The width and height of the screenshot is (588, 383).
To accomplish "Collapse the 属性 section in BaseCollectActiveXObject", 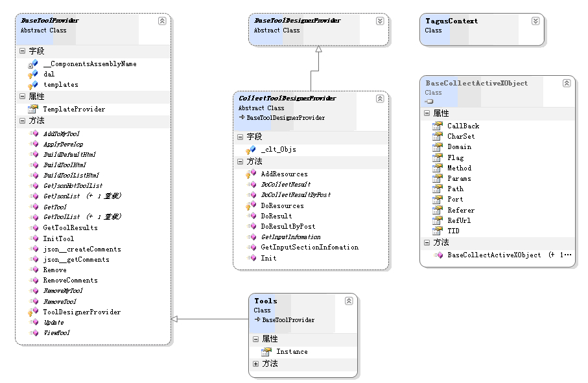I will 427,113.
